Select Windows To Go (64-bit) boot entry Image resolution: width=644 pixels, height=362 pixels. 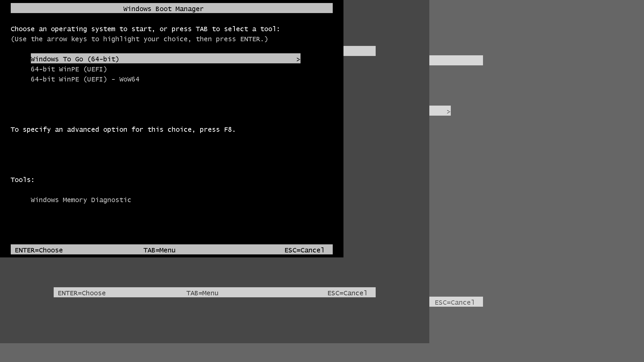(165, 59)
